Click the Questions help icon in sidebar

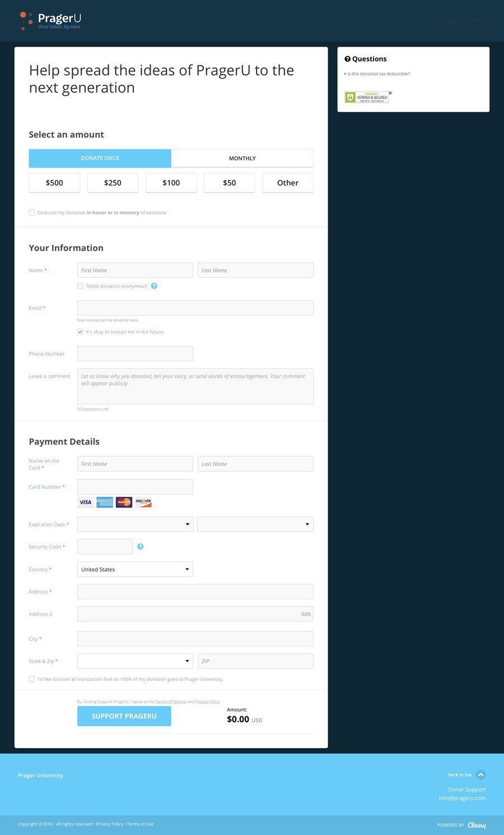[x=347, y=59]
